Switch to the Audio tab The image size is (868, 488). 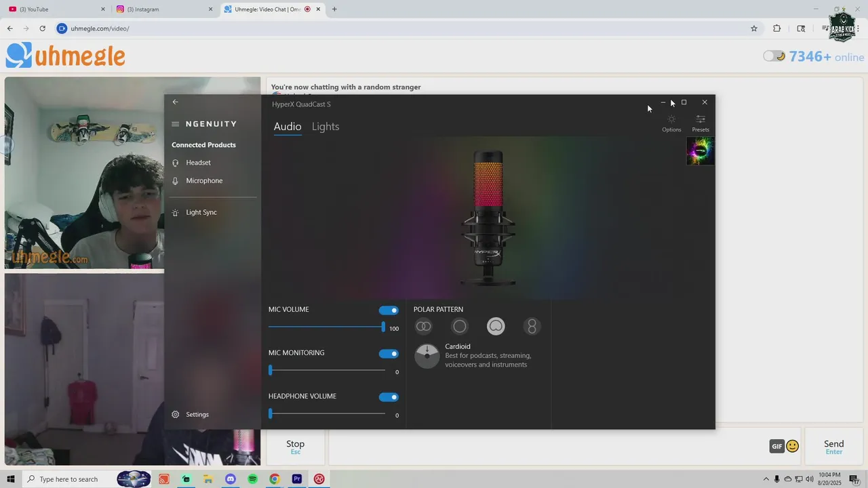[288, 127]
